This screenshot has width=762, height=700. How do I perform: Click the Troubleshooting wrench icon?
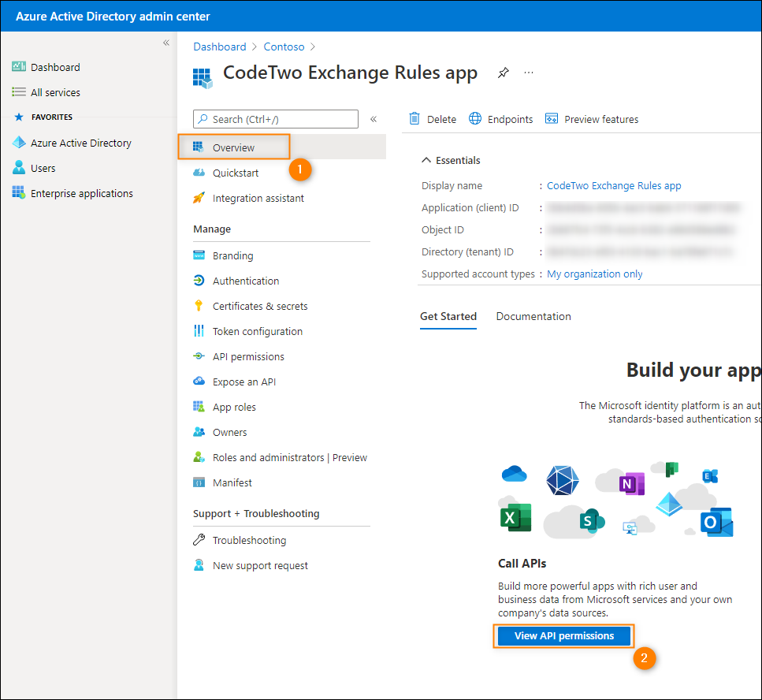click(199, 539)
